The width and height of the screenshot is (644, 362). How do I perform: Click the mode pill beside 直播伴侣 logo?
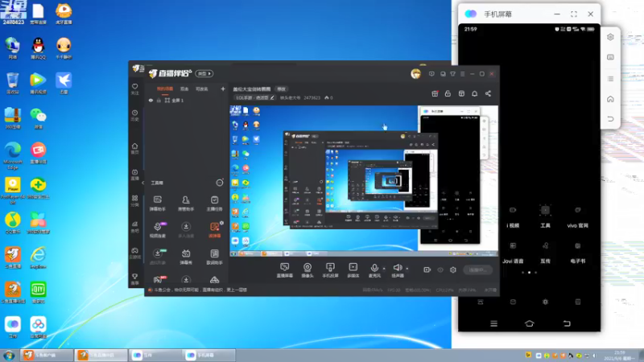tap(204, 73)
